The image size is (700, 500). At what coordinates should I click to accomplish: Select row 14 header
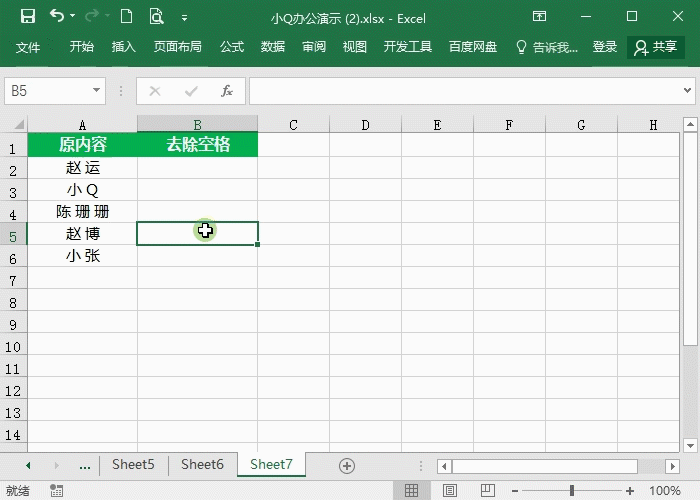coord(13,432)
